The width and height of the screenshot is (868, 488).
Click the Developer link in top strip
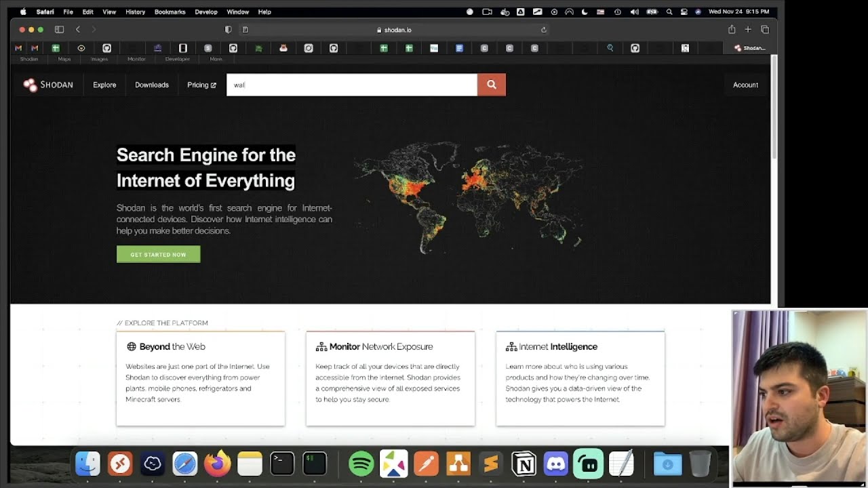[x=178, y=59]
